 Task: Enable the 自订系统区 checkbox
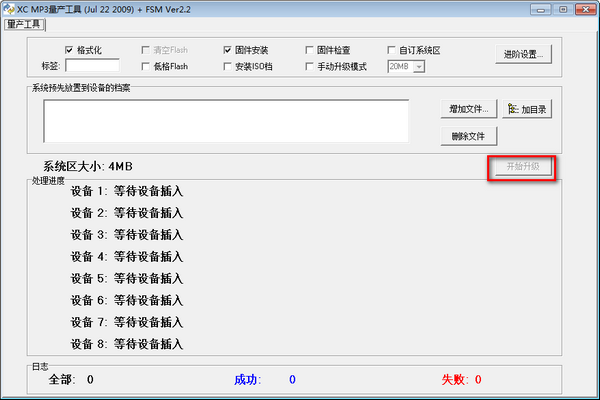(x=391, y=50)
